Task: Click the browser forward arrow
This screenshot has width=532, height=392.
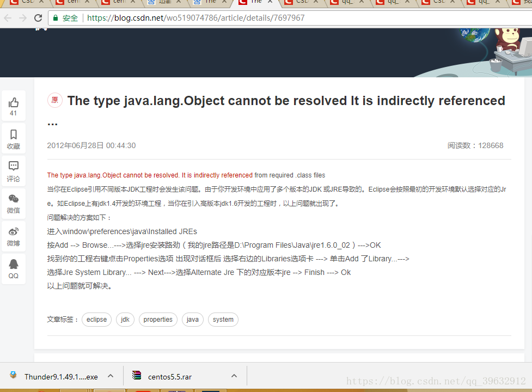Action: coord(23,18)
